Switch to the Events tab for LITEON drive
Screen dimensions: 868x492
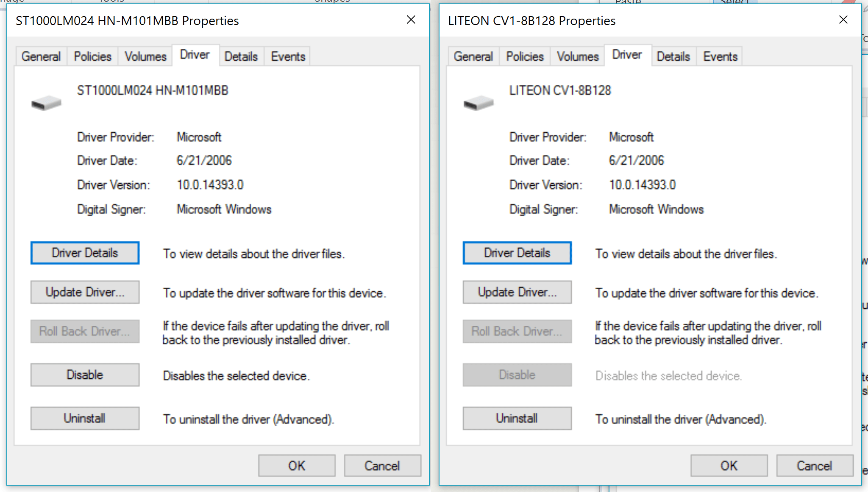(720, 56)
